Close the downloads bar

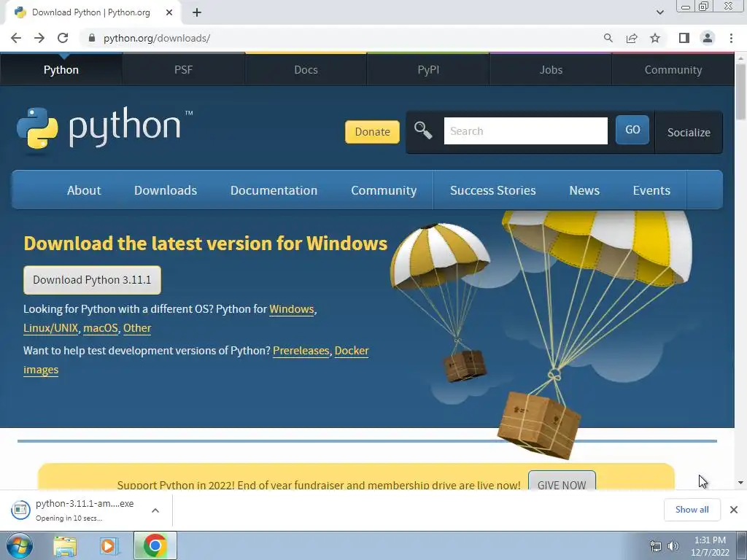(x=734, y=510)
